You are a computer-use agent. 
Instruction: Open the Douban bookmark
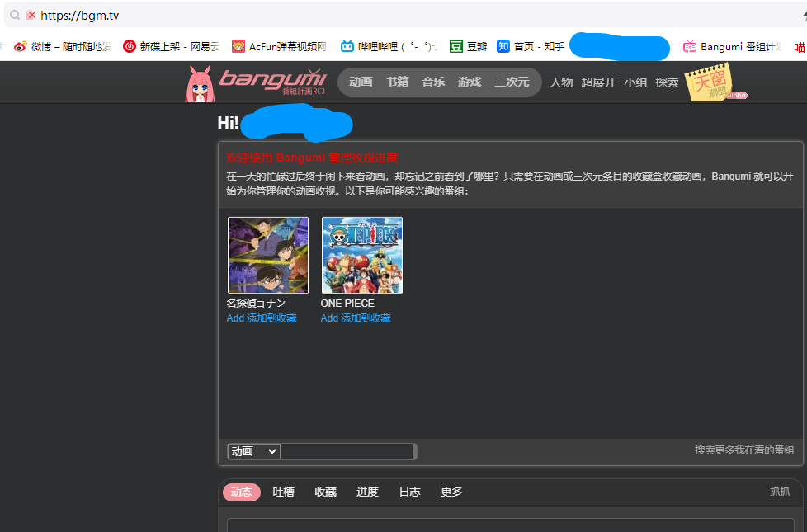point(469,47)
